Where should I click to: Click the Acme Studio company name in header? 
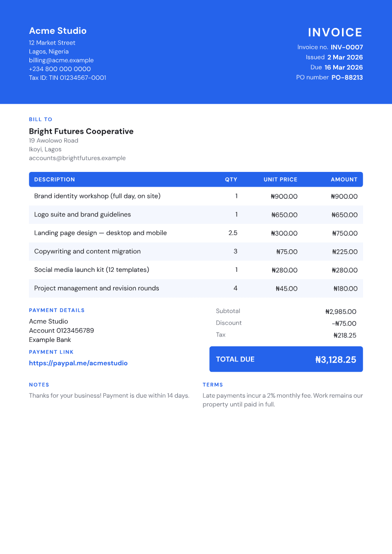pos(58,31)
